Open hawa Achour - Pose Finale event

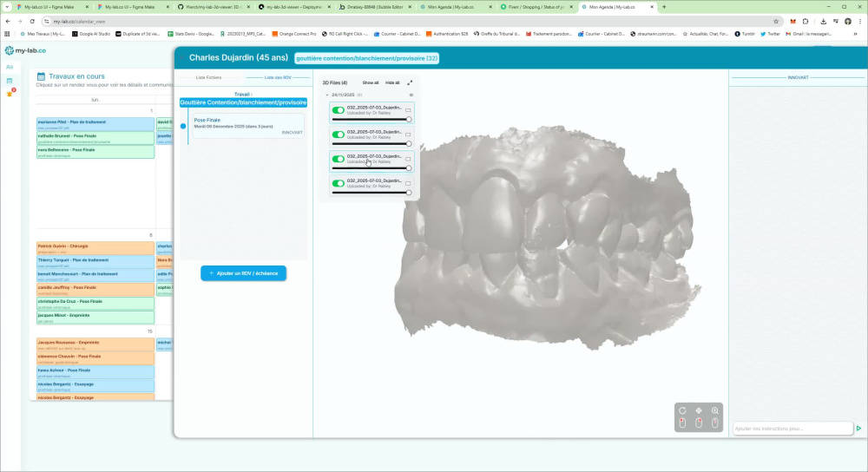(x=95, y=372)
